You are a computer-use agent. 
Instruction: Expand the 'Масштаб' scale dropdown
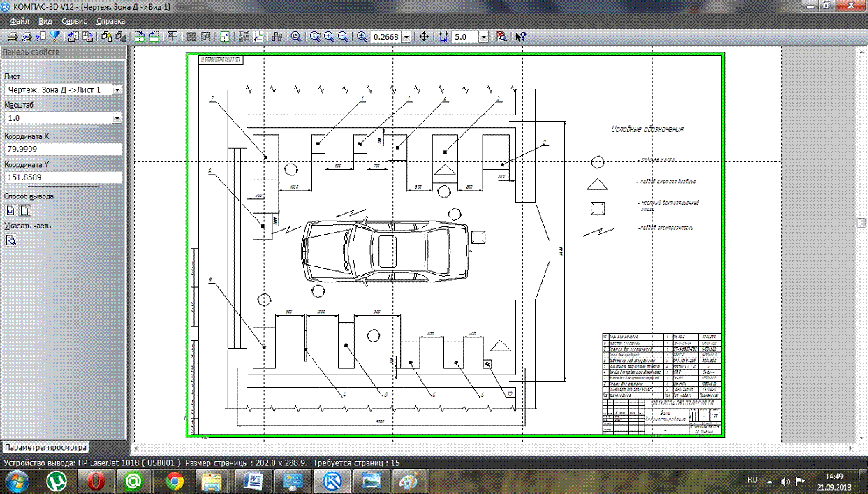[x=117, y=118]
